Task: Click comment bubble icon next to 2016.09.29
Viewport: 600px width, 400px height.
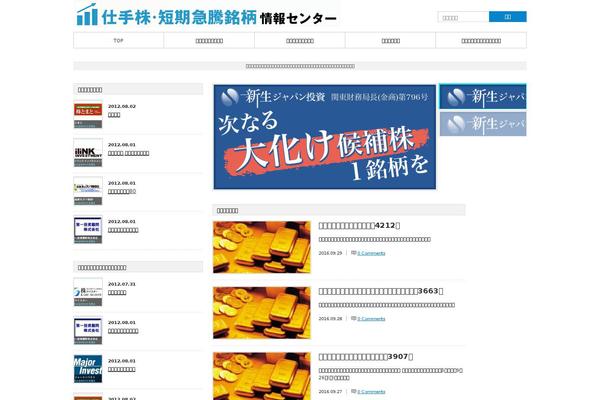Action: [354, 253]
